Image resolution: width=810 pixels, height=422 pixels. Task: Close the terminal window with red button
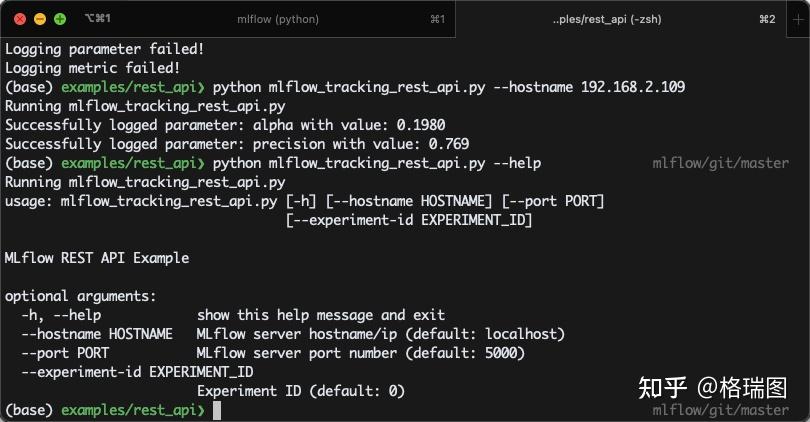coord(20,19)
